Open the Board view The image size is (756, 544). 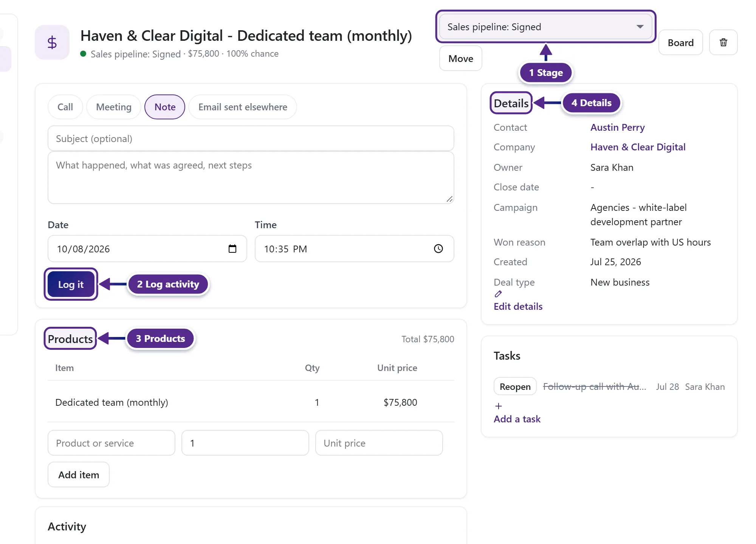coord(681,42)
